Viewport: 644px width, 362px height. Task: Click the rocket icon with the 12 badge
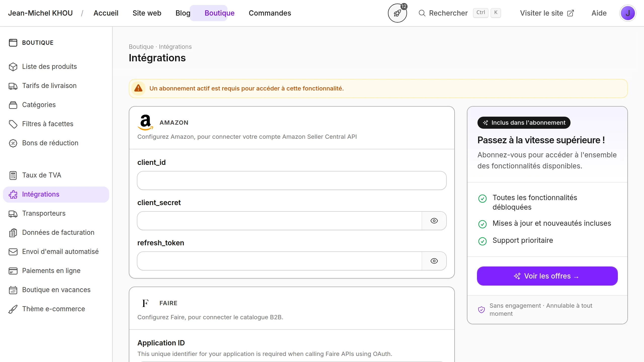(397, 13)
